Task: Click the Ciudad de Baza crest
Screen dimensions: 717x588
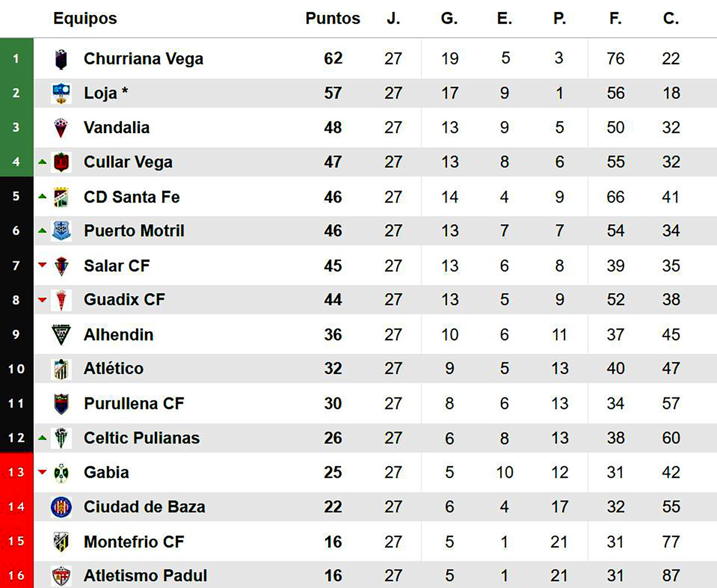Action: [x=61, y=507]
